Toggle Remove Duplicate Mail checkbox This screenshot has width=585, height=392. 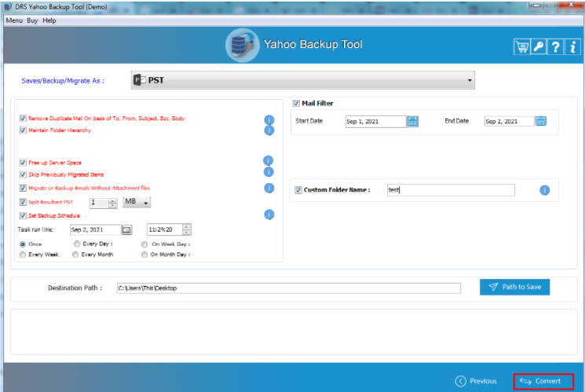tap(23, 119)
